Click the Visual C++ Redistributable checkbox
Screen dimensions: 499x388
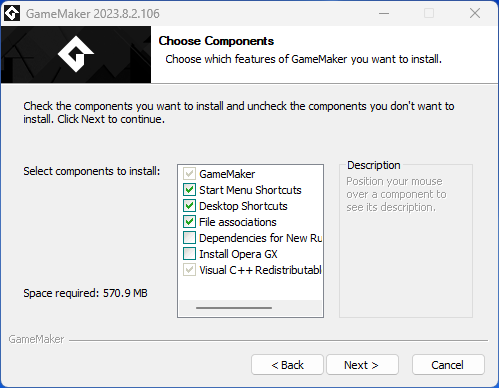tap(189, 270)
